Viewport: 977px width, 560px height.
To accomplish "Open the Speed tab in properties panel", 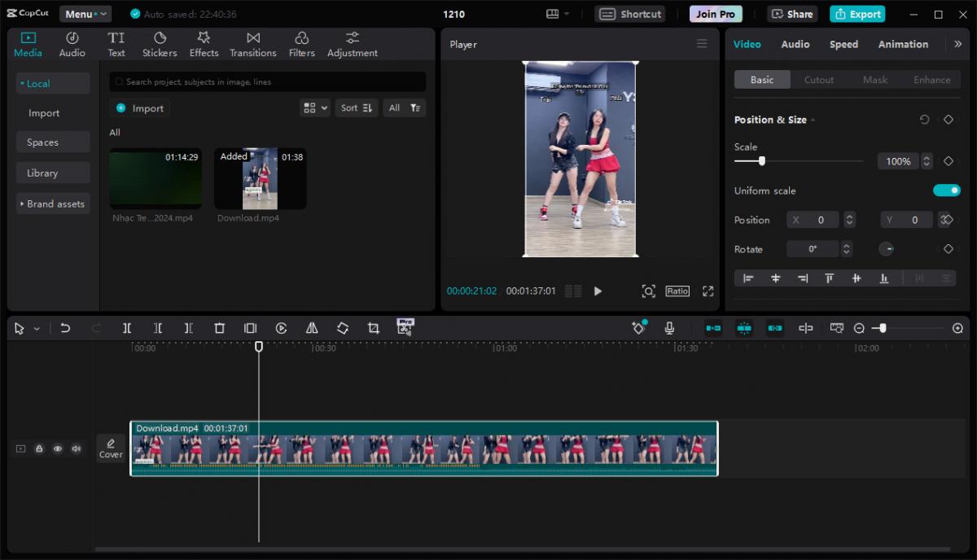I will (843, 44).
